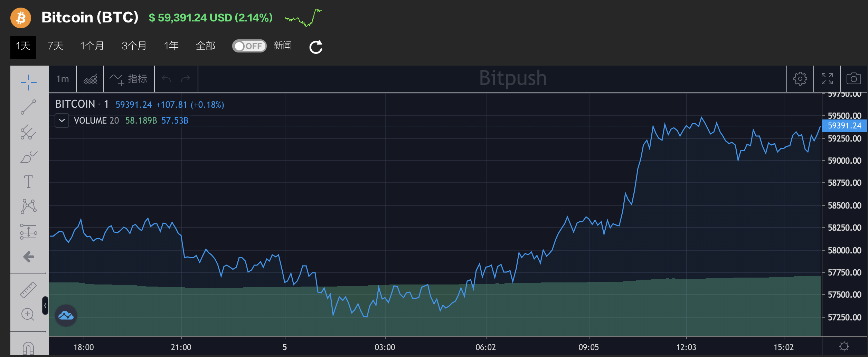Select the text annotation tool

[x=28, y=182]
